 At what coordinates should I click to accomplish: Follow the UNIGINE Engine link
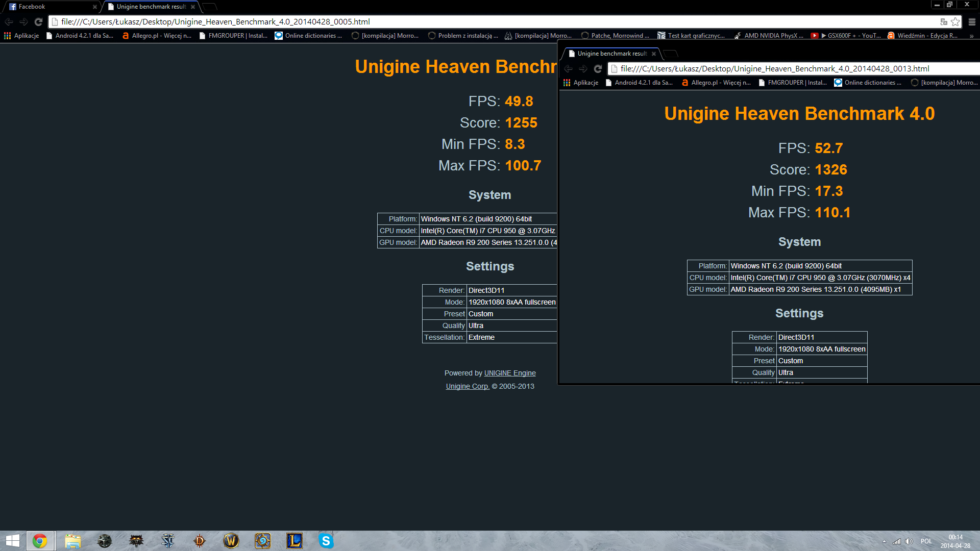pyautogui.click(x=509, y=373)
